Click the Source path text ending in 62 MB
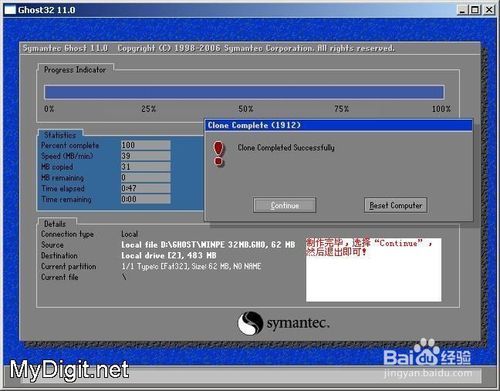 (x=208, y=245)
